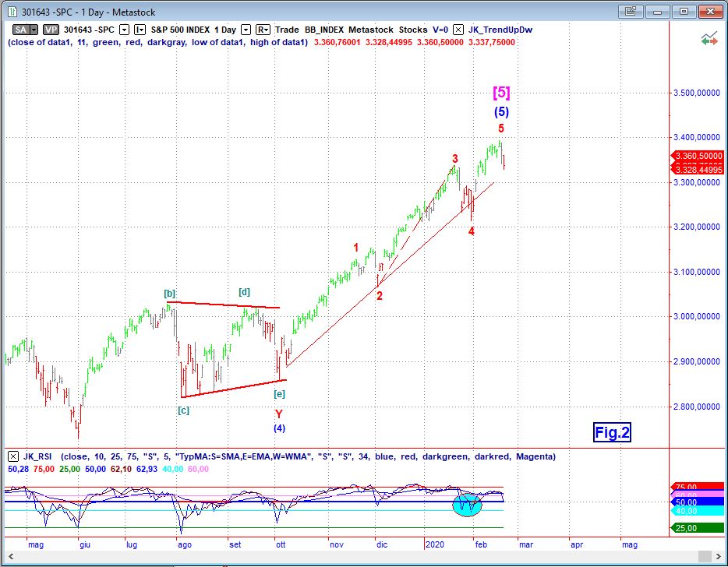Click the V=0 volume indicator

440,30
